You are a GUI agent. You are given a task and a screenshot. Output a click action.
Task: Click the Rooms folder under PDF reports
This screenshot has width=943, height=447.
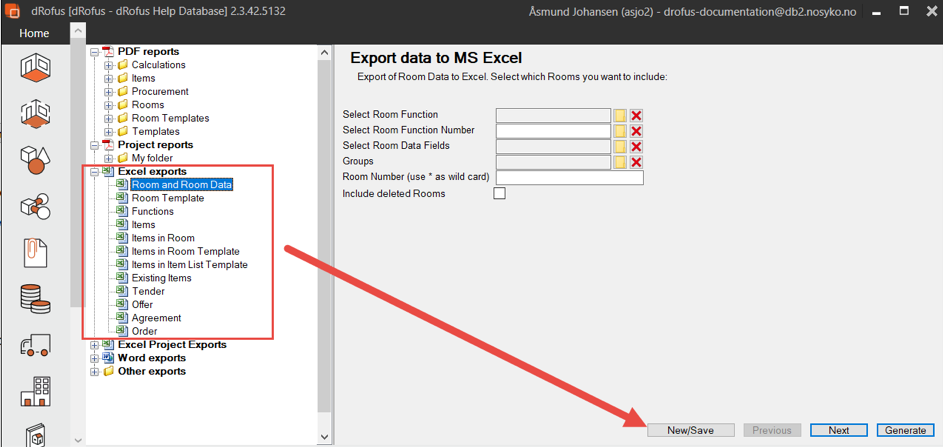[147, 105]
